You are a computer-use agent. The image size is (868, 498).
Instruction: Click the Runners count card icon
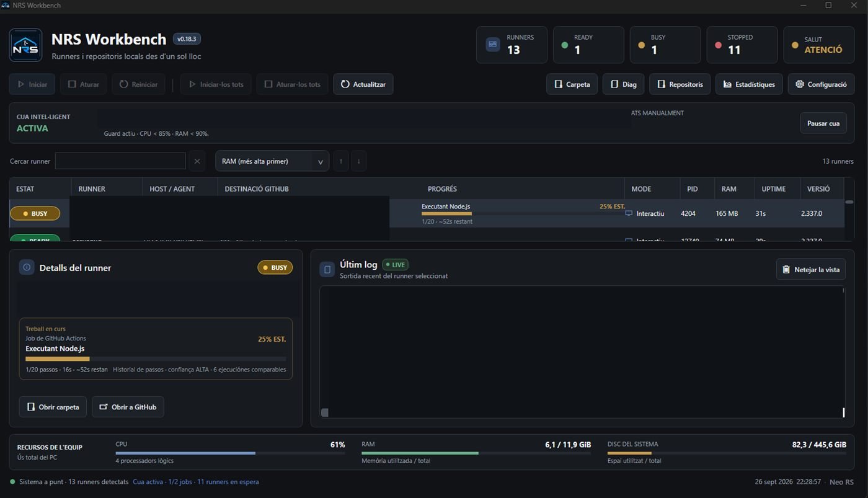493,44
